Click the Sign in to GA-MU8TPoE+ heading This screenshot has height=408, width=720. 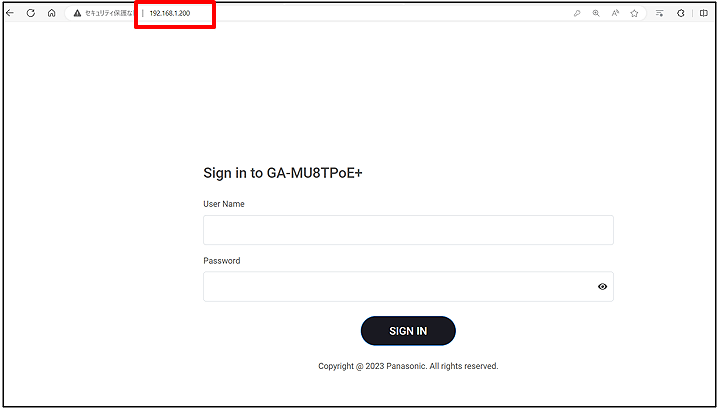[283, 173]
